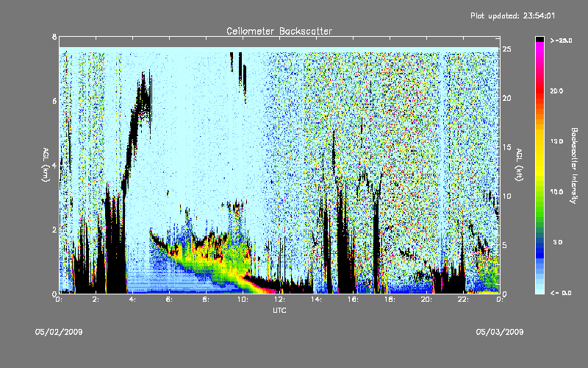Click the "20.0" colorbar scale label
The image size is (588, 368).
(556, 91)
